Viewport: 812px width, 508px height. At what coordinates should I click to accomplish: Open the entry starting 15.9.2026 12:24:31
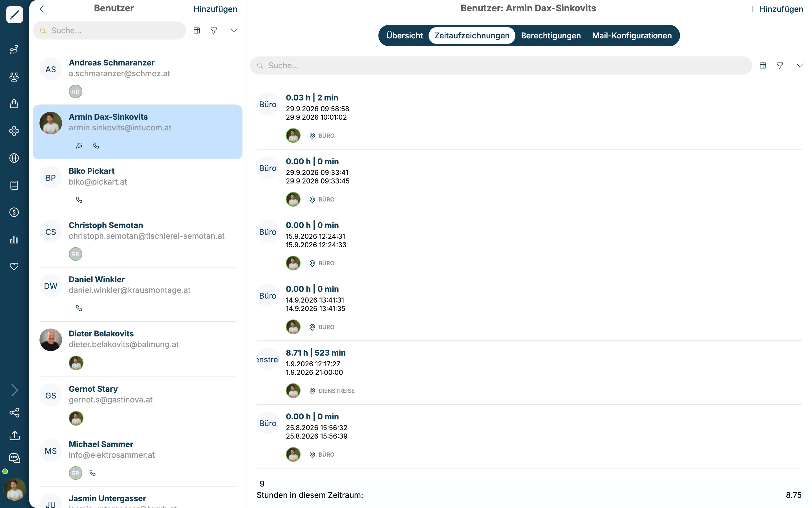529,245
